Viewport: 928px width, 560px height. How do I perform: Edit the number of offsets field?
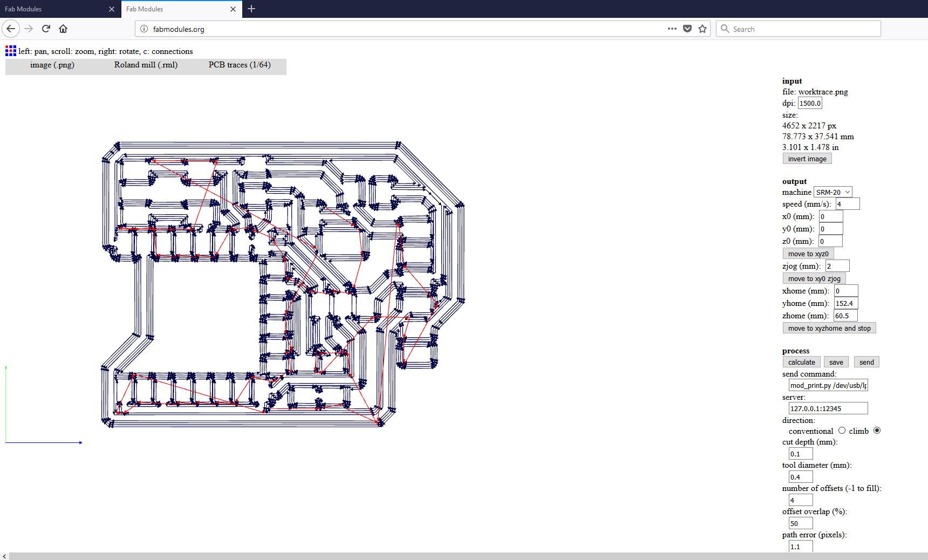(x=801, y=500)
